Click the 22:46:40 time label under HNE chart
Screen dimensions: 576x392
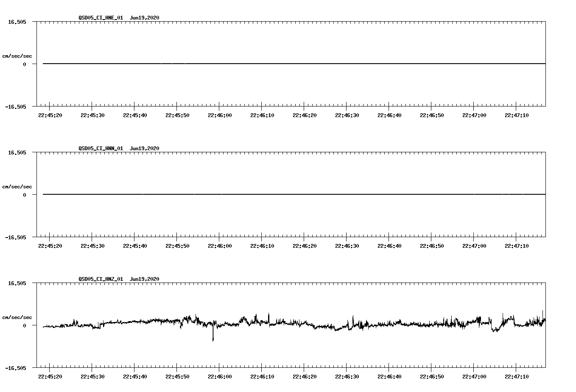pos(389,115)
